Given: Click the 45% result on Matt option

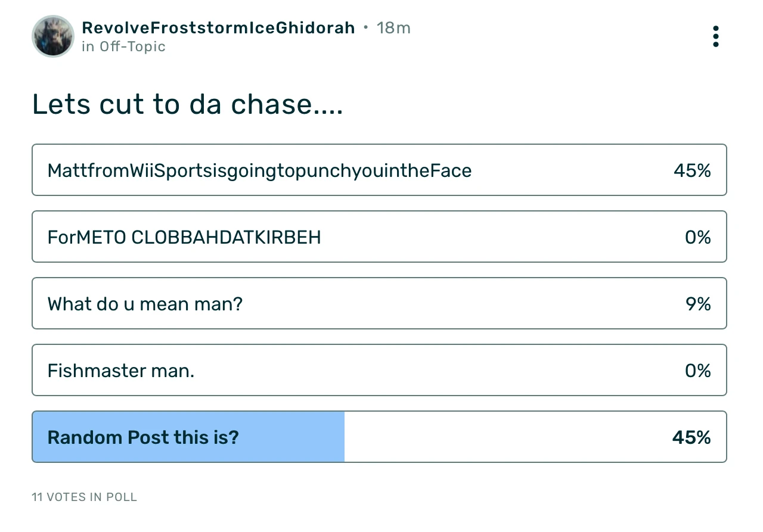Looking at the screenshot, I should tap(692, 171).
